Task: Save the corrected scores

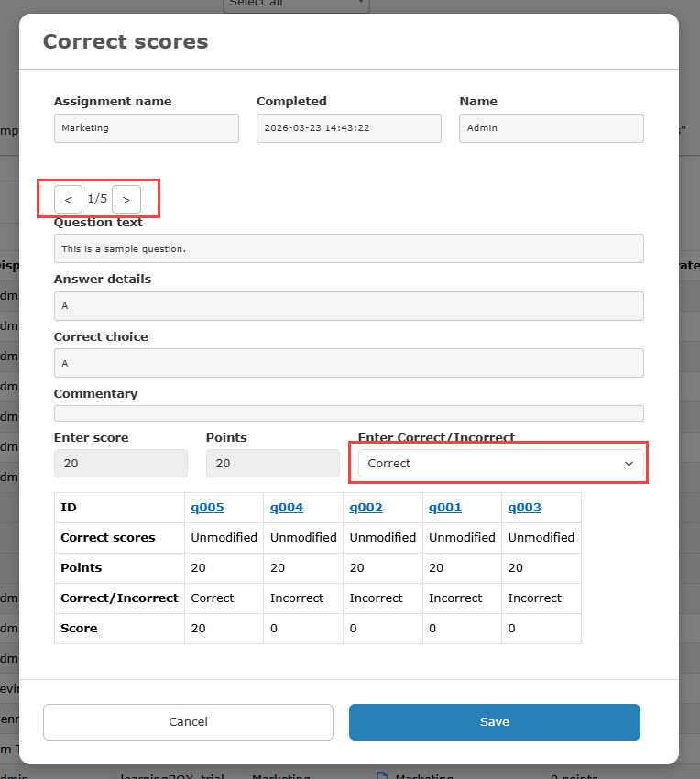Action: pos(494,721)
